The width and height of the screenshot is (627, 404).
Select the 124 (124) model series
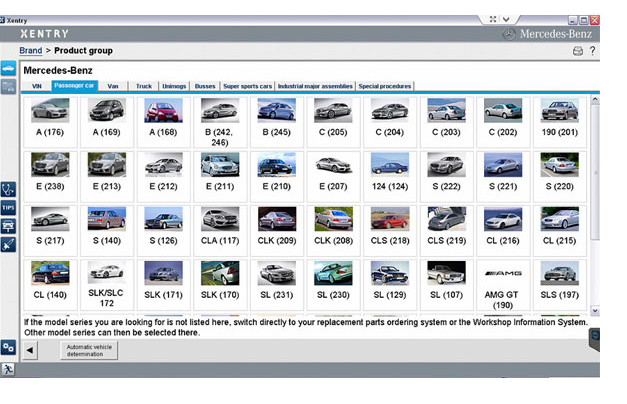click(390, 176)
